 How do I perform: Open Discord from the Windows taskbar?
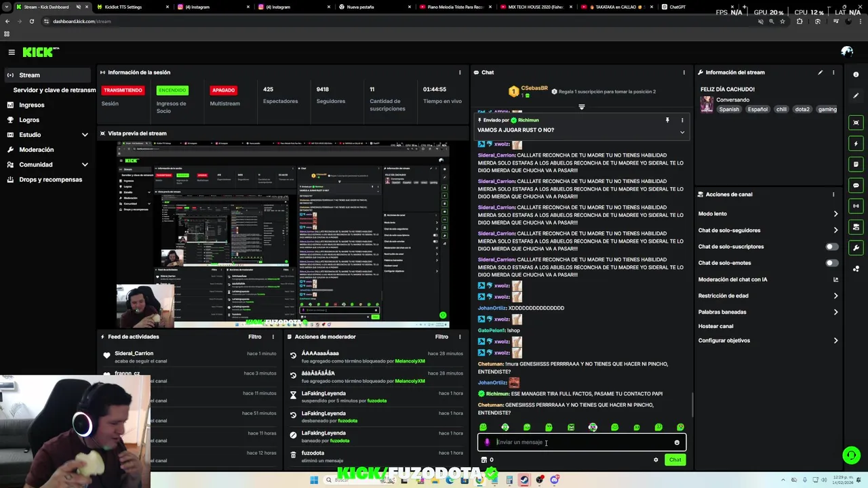555,480
